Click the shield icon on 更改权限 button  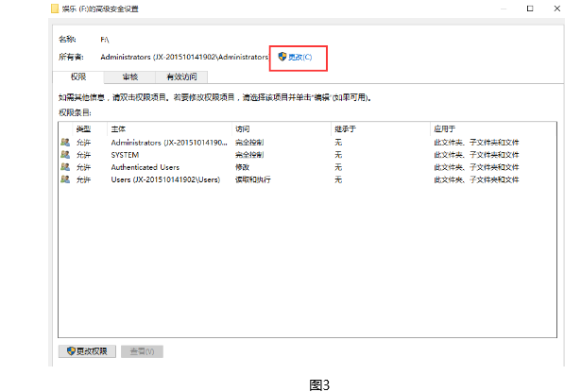70,351
